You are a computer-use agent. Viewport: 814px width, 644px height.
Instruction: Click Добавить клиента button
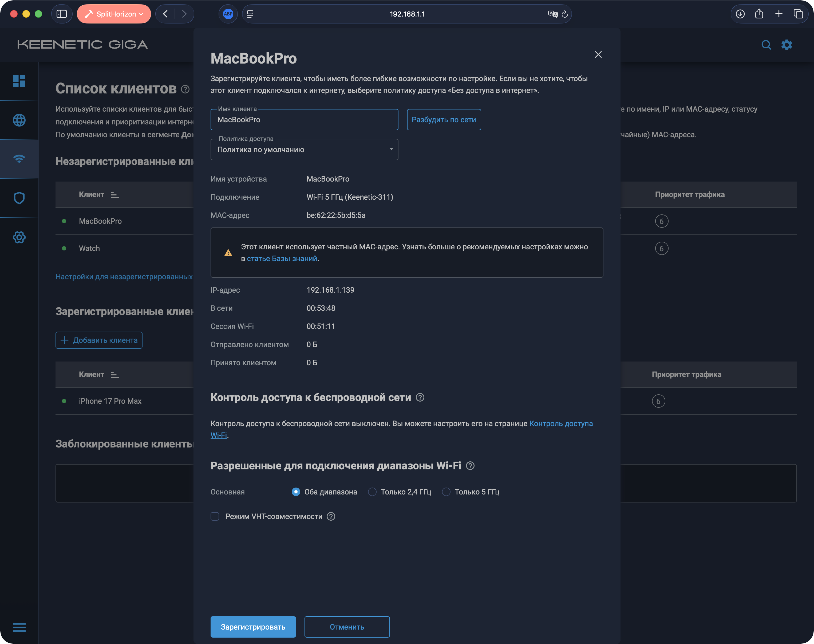pos(99,340)
